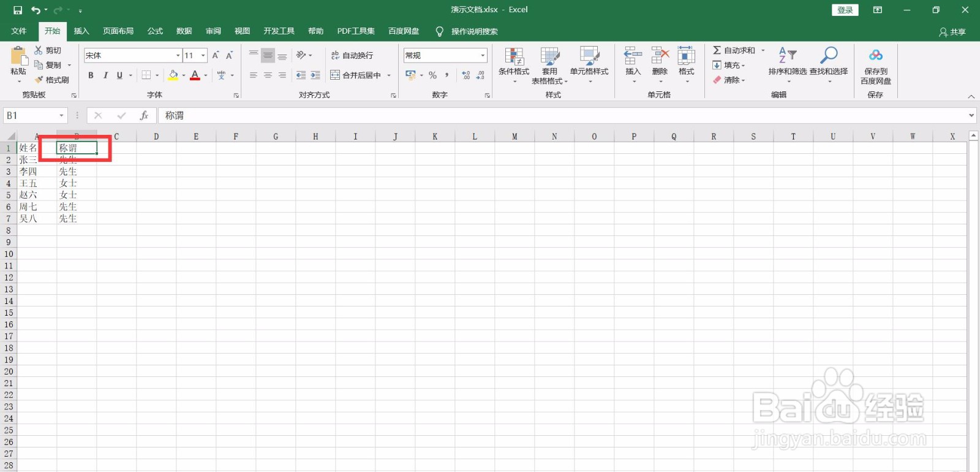This screenshot has height=472, width=980.
Task: Open Sort and Filter (排序和筛选)
Action: pos(788,65)
